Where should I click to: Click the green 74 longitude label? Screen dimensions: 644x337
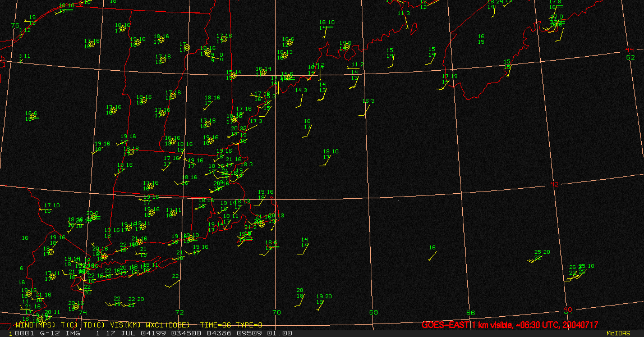pos(83,312)
